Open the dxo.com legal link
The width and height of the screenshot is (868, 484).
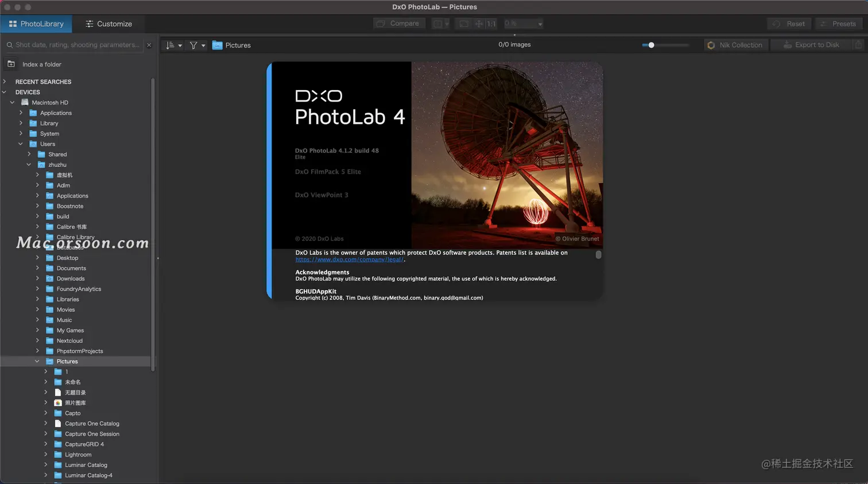click(x=350, y=260)
